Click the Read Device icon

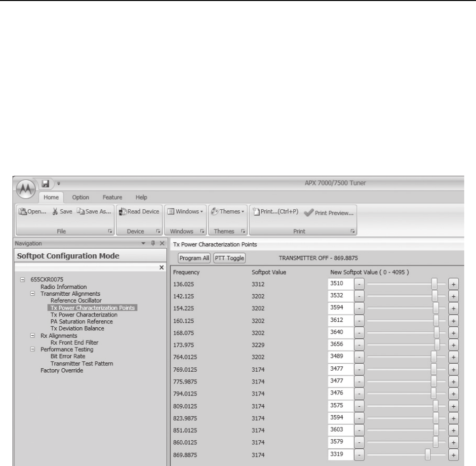click(x=122, y=212)
